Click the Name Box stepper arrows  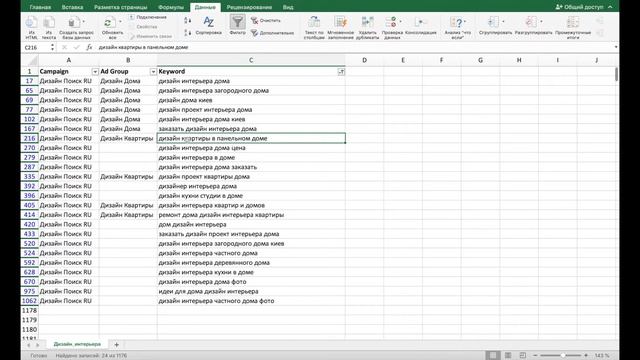52,47
